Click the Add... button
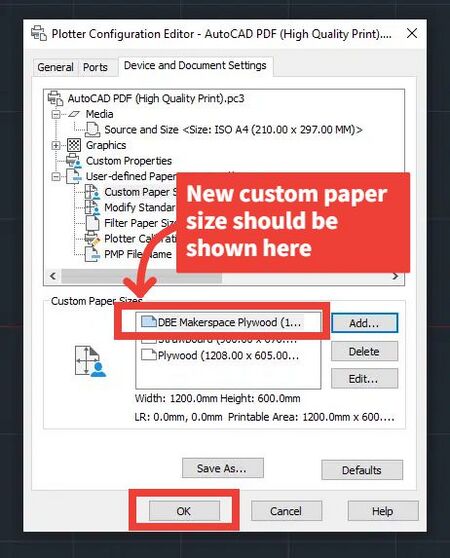 tap(364, 323)
